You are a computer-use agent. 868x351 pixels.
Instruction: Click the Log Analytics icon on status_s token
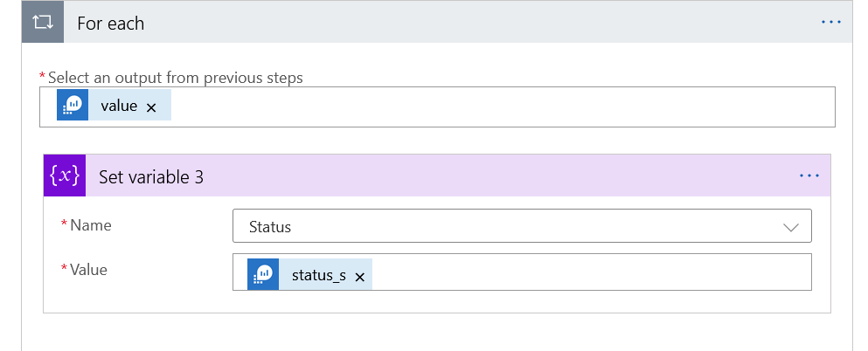point(263,275)
